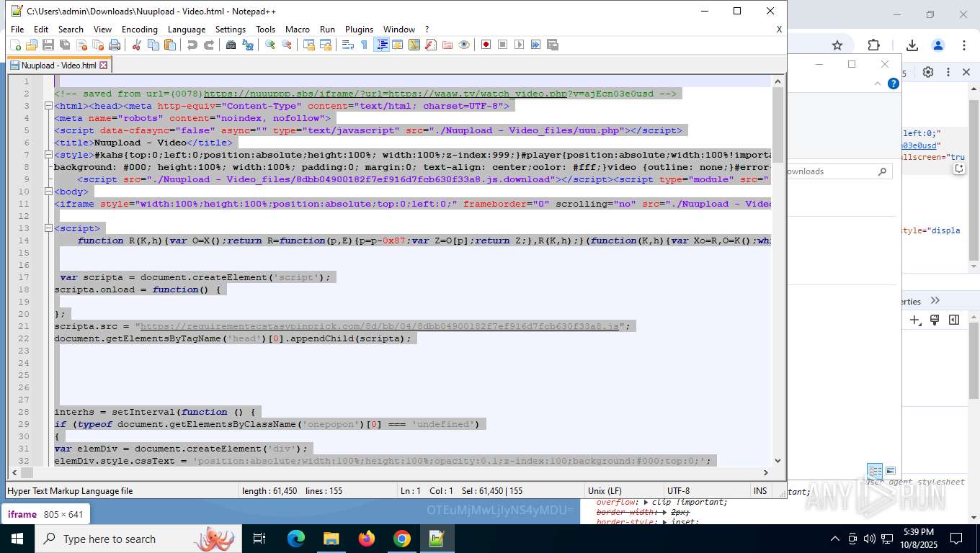
Task: Click the nuuuppp.sbs URL on line 2
Action: [x=386, y=94]
